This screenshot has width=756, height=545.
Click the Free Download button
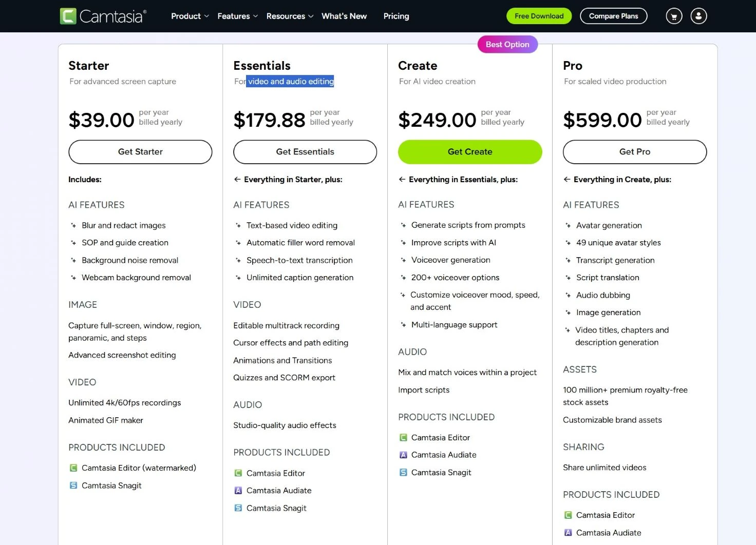tap(539, 16)
